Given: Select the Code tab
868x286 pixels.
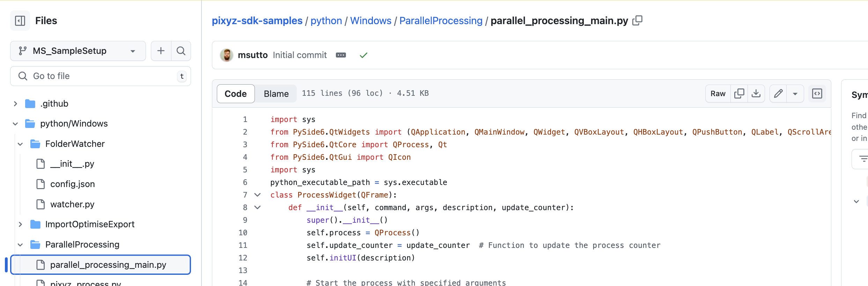Looking at the screenshot, I should pos(236,94).
